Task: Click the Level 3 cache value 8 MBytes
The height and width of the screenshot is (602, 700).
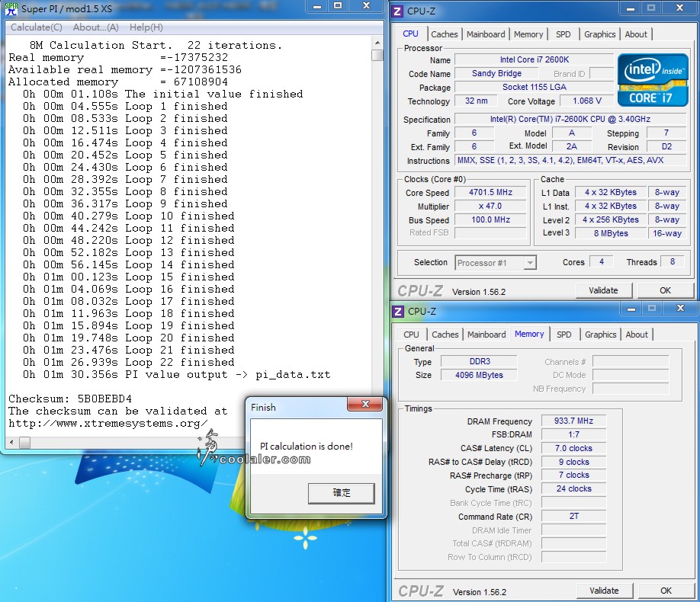Action: [611, 233]
